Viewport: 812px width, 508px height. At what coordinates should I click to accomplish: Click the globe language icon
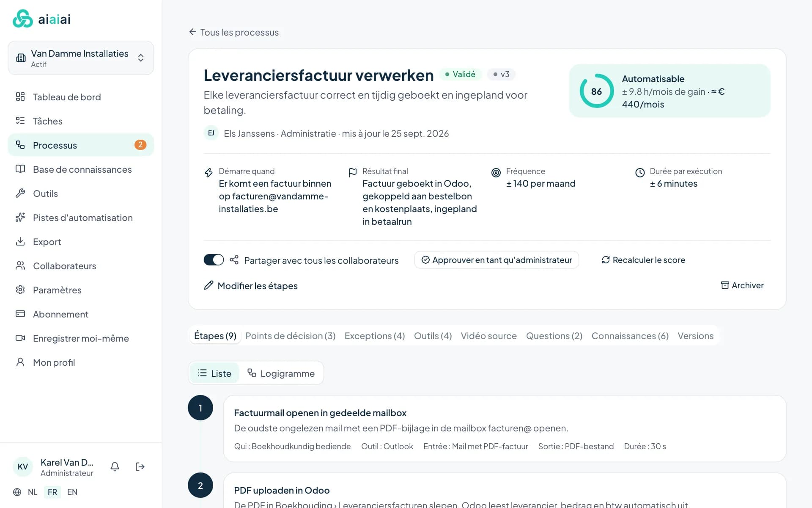pyautogui.click(x=17, y=492)
